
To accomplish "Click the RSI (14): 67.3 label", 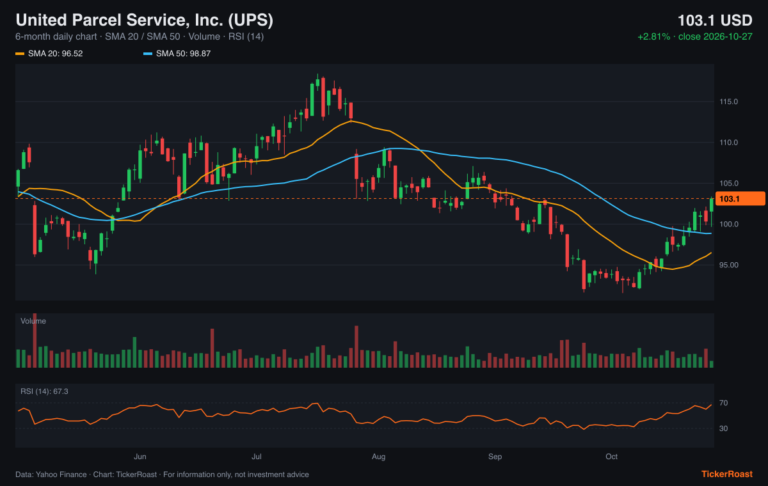I will click(x=44, y=391).
